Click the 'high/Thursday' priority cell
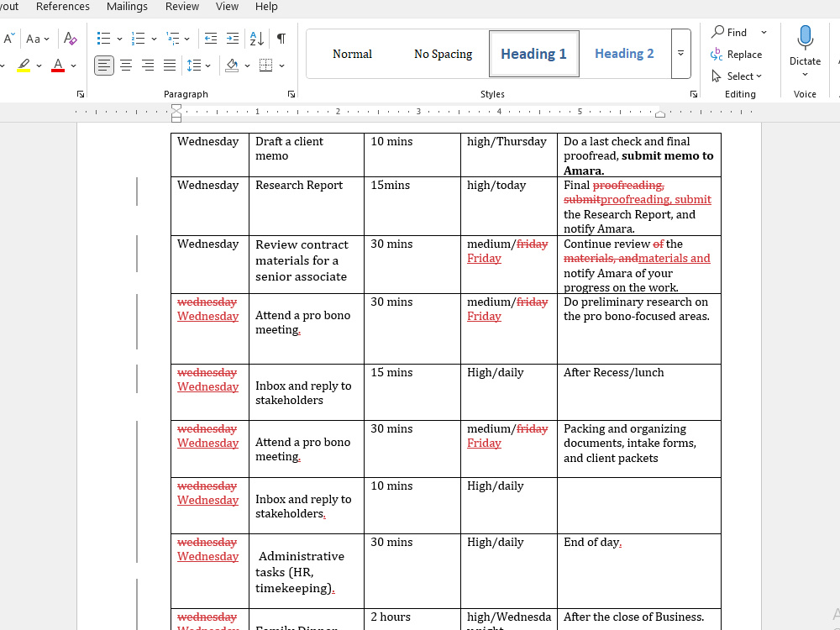 pyautogui.click(x=509, y=155)
